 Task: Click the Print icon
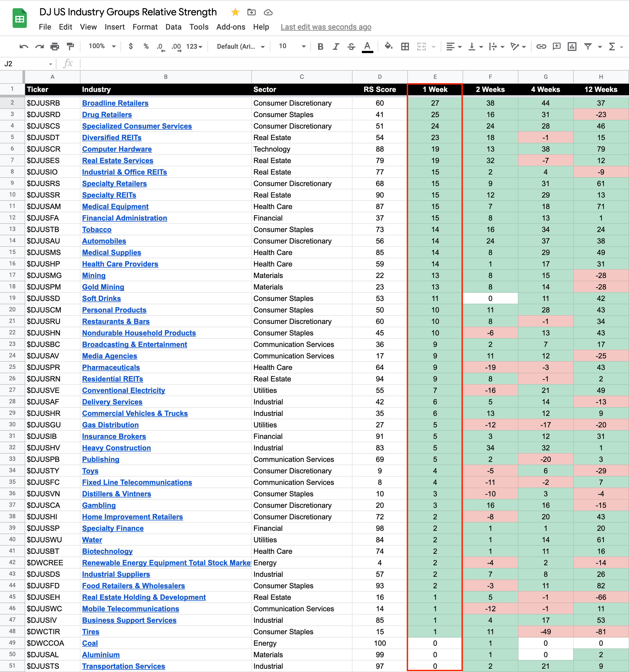tap(55, 47)
